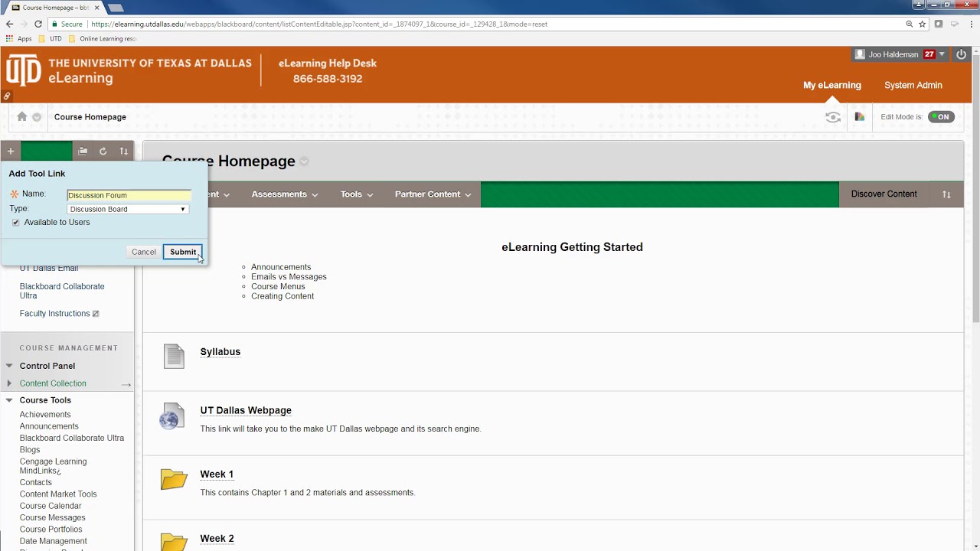Open the course menu folder view icon
The width and height of the screenshot is (980, 551).
pos(83,152)
